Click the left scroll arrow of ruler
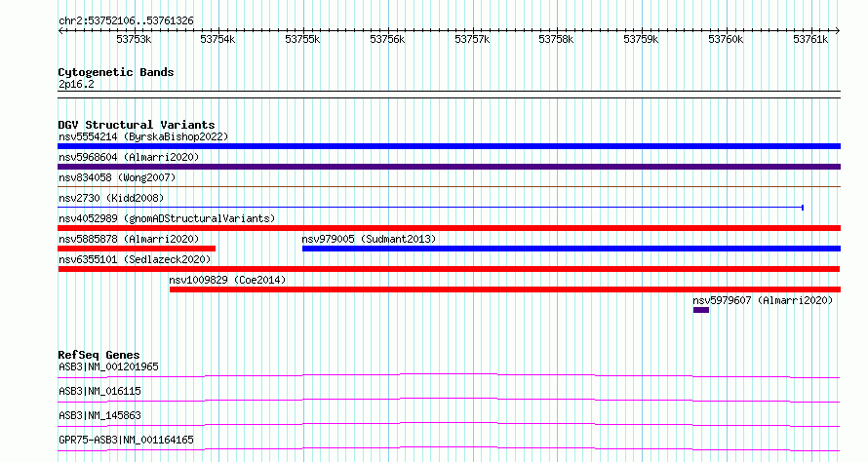The height and width of the screenshot is (462, 868). [60, 31]
